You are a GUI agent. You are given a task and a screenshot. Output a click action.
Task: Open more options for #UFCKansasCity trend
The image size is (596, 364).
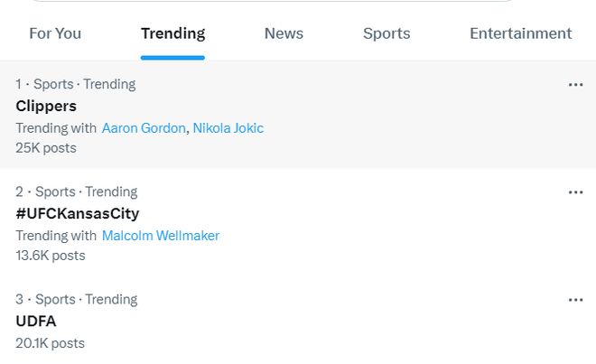coord(575,192)
